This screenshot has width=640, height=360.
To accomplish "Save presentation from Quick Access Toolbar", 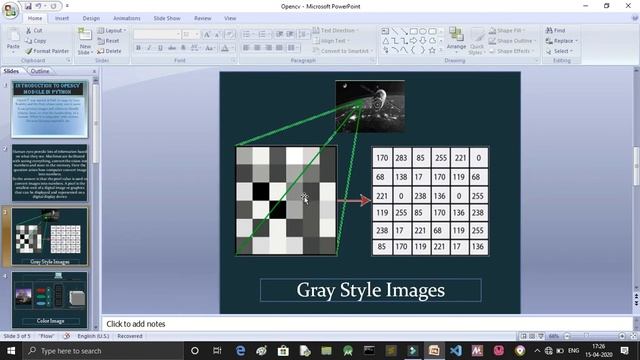I will pos(28,6).
